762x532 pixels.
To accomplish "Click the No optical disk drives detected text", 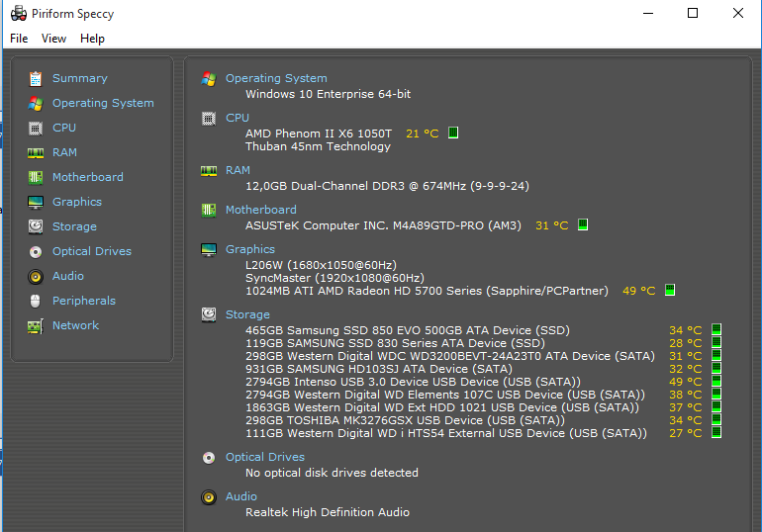I will pyautogui.click(x=332, y=473).
